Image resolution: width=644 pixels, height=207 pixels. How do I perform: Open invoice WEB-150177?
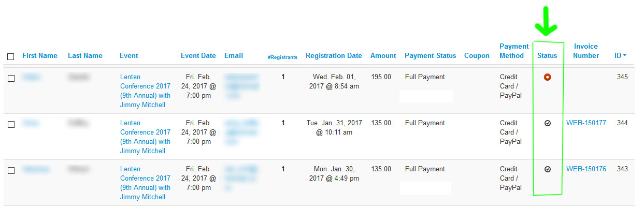[586, 123]
